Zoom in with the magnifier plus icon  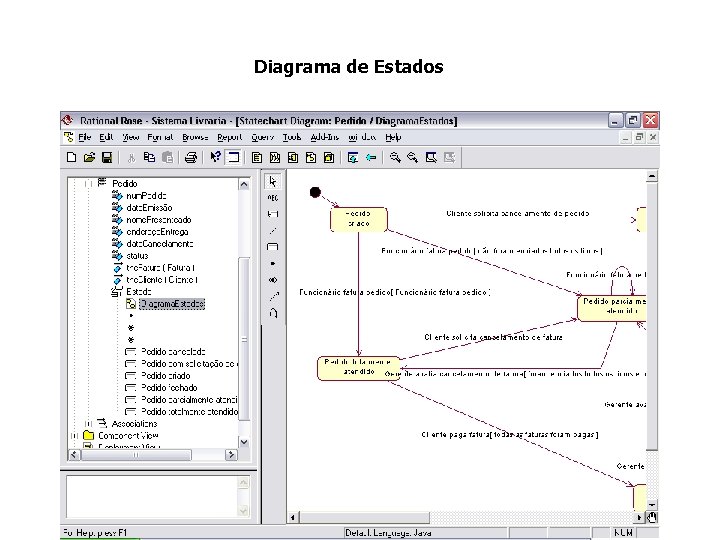pyautogui.click(x=395, y=158)
